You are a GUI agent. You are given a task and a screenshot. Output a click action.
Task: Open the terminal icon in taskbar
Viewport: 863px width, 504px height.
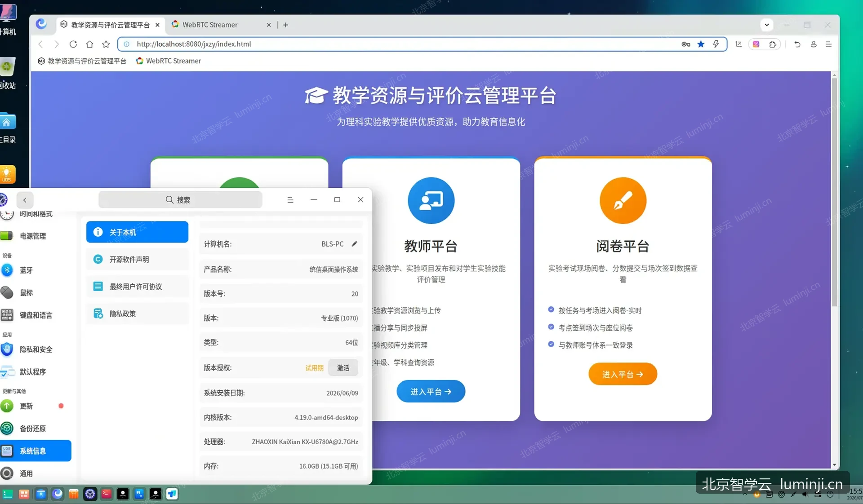[107, 494]
